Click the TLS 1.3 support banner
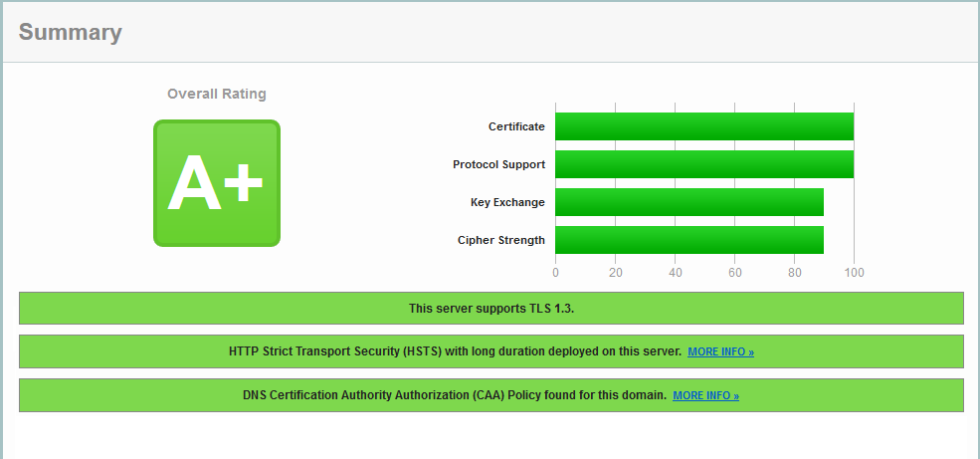 coord(491,309)
